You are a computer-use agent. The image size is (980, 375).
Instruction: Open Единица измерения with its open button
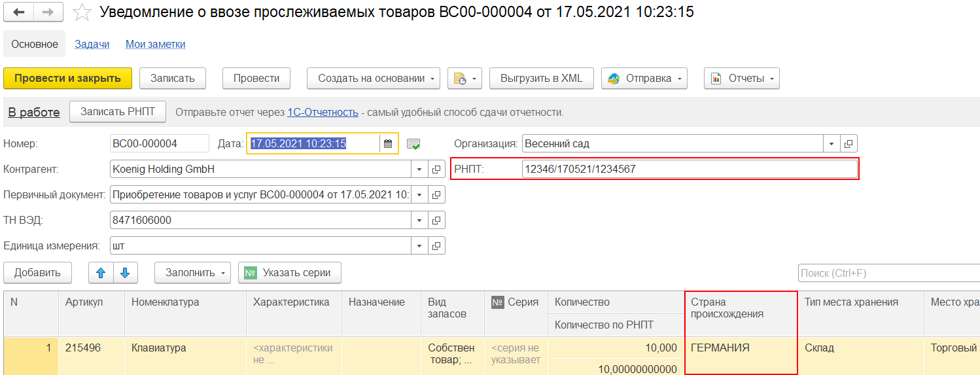click(x=437, y=246)
